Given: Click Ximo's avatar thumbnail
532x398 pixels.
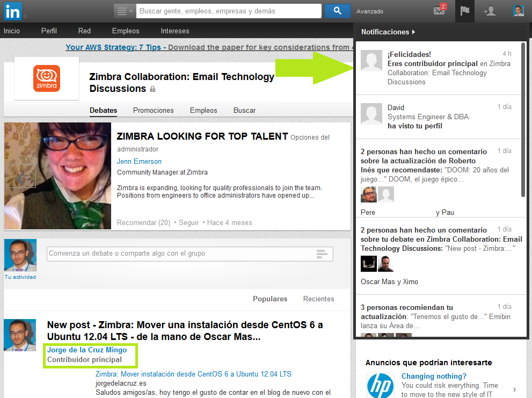Looking at the screenshot, I should (386, 264).
